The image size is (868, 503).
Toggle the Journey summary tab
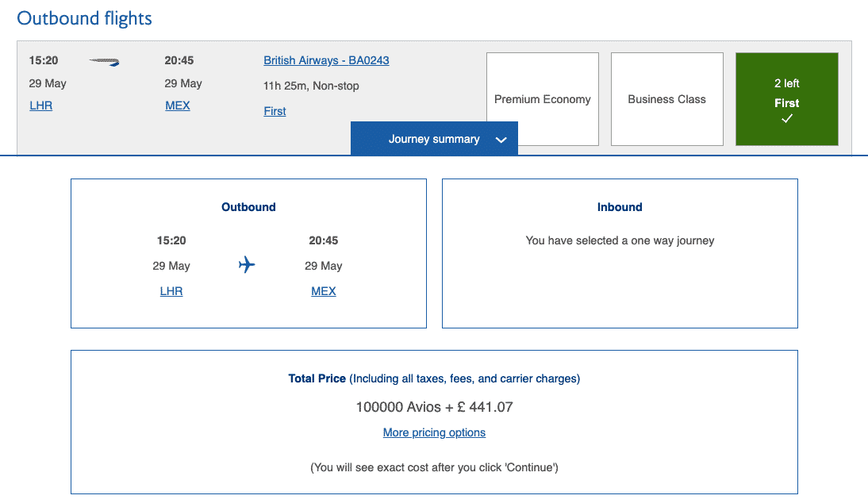point(434,138)
